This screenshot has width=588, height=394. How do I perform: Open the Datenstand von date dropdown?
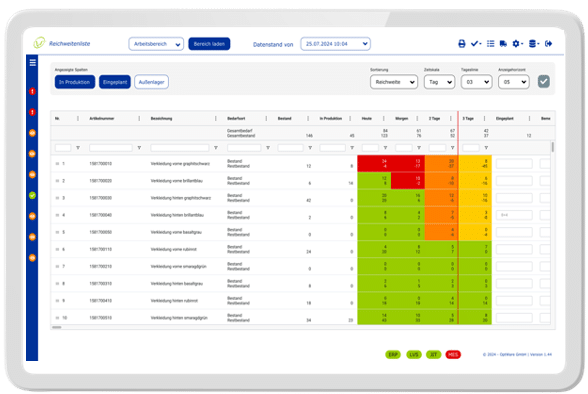coord(335,44)
